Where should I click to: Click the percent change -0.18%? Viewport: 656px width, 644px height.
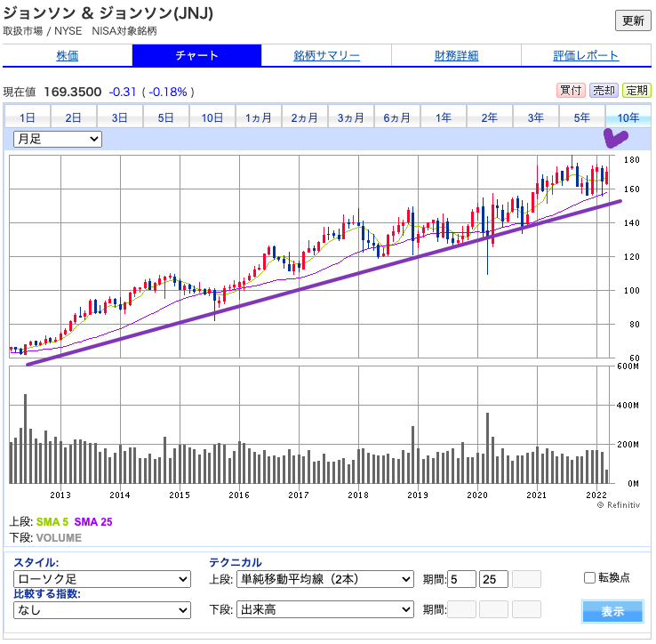tap(168, 92)
